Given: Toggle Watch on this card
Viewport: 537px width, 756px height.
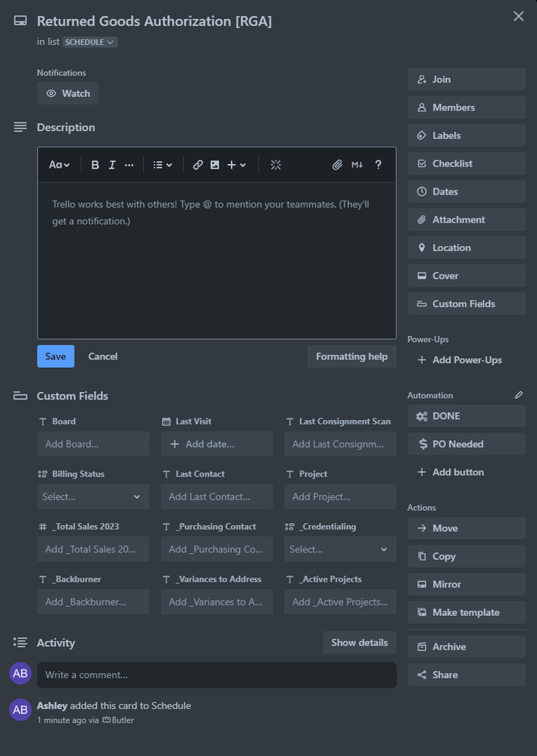Looking at the screenshot, I should point(67,94).
